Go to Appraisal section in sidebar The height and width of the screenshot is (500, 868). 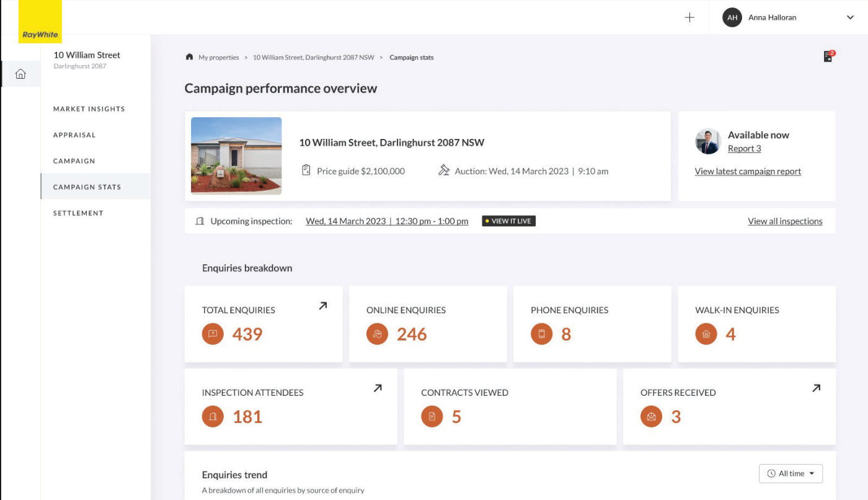74,135
